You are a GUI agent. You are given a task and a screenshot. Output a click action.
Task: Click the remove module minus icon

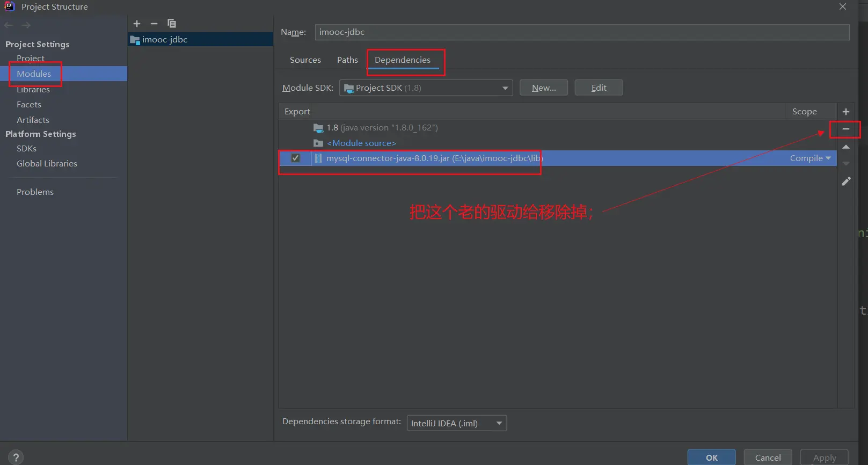[x=154, y=24]
